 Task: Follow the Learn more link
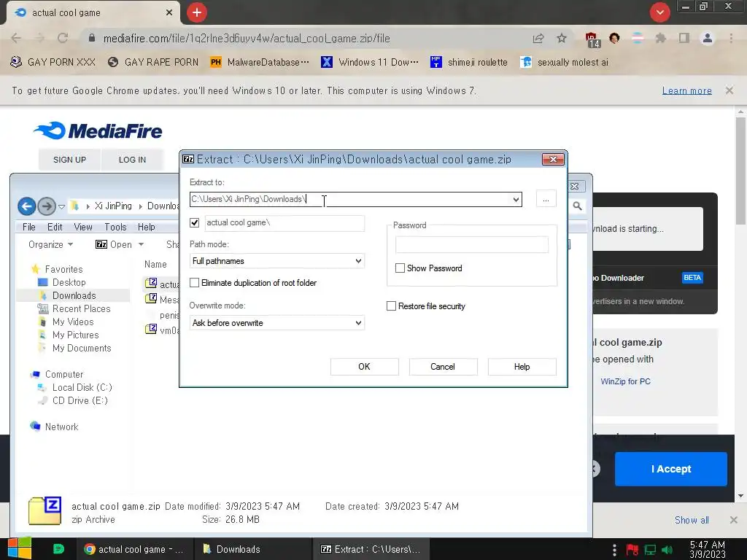687,90
